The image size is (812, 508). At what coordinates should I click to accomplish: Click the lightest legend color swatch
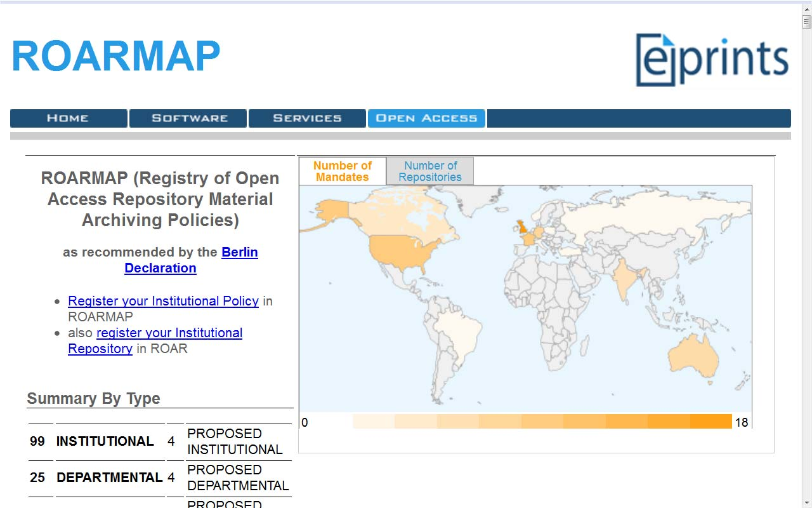pos(373,422)
